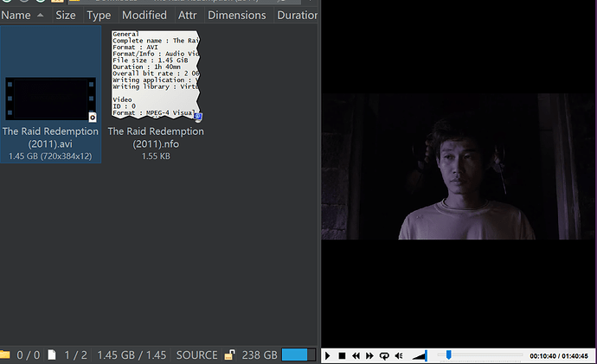Sort files by Modified column
Screen dimensions: 597x364
[144, 16]
